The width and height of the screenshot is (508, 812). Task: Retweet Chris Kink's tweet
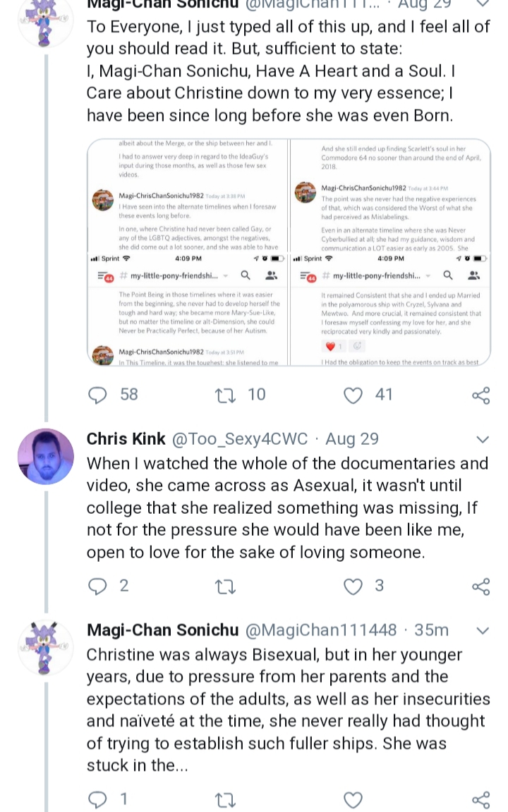point(226,587)
